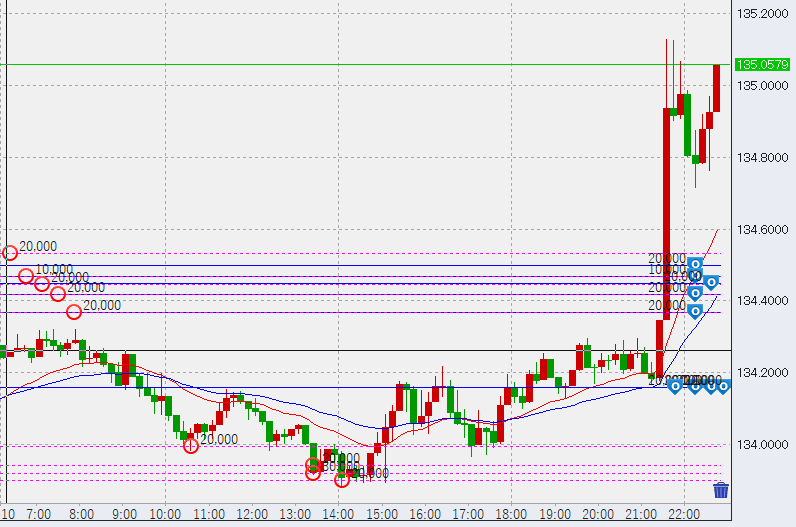Click the 22:00 label on the time axis
796x527 pixels.
pyautogui.click(x=683, y=514)
